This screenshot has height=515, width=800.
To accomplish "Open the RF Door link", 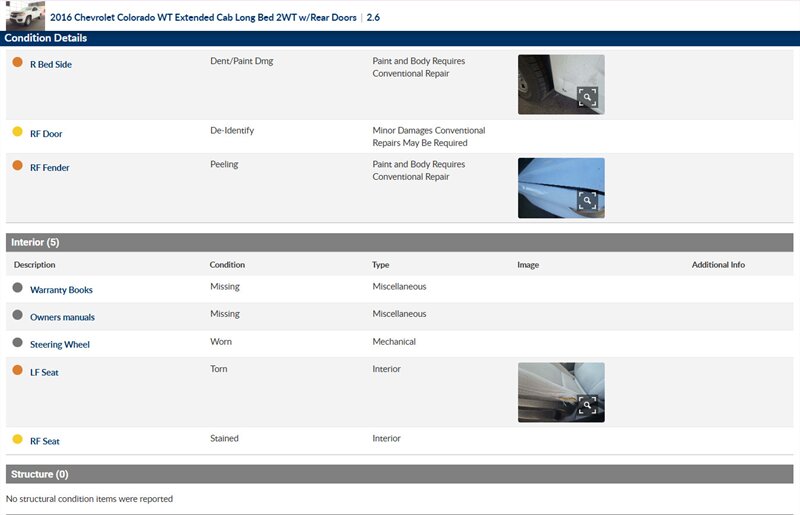I will (46, 134).
